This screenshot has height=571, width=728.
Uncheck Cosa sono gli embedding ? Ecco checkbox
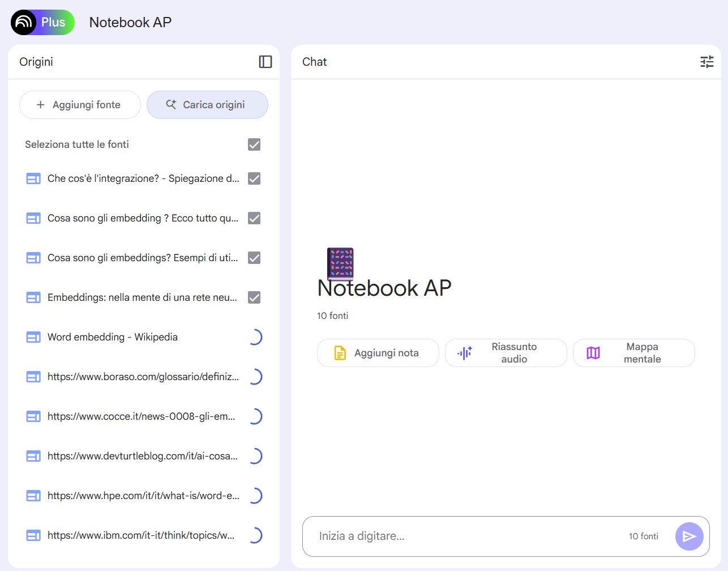254,218
